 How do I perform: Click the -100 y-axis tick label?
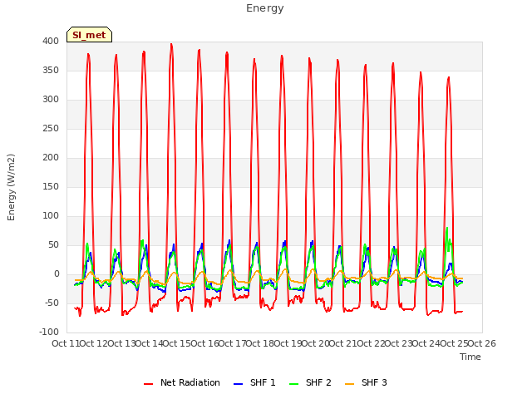[x=49, y=332]
